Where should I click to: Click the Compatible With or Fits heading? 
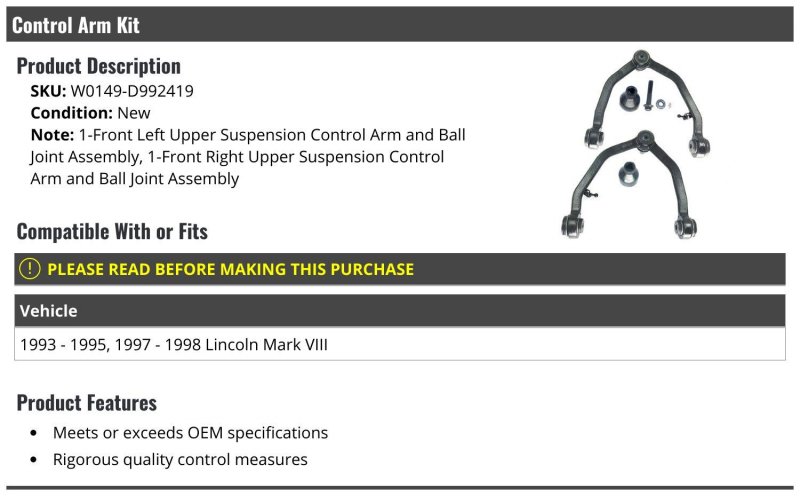pyautogui.click(x=112, y=232)
